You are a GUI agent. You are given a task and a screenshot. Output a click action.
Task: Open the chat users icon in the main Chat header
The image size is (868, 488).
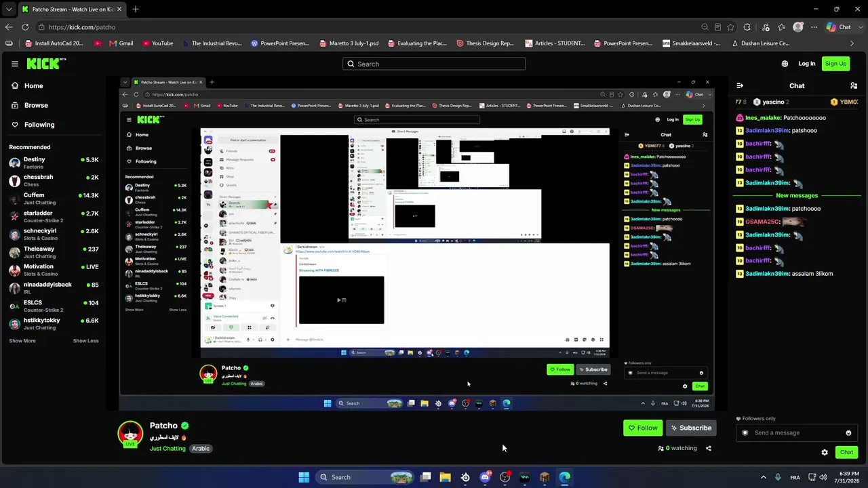(854, 86)
